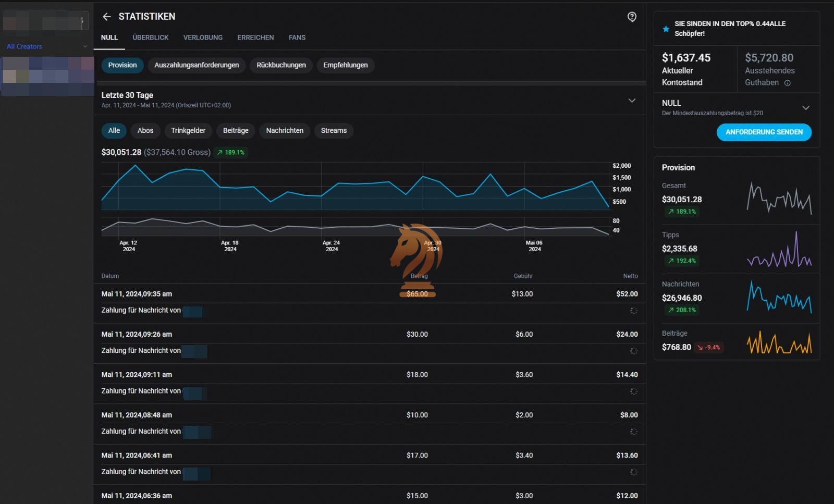
Task: Open the All Creators dropdown
Action: (47, 46)
